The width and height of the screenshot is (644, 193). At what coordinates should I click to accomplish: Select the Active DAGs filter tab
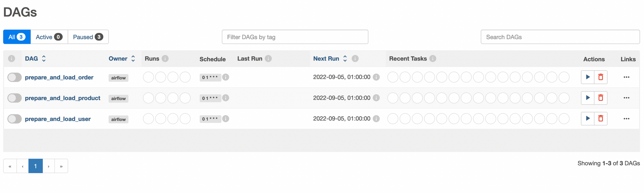[x=49, y=37]
